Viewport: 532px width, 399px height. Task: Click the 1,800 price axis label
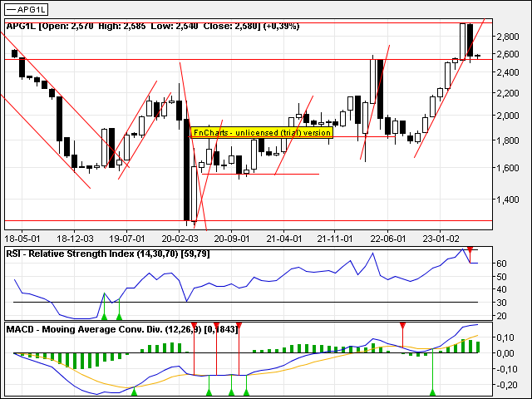(x=508, y=140)
